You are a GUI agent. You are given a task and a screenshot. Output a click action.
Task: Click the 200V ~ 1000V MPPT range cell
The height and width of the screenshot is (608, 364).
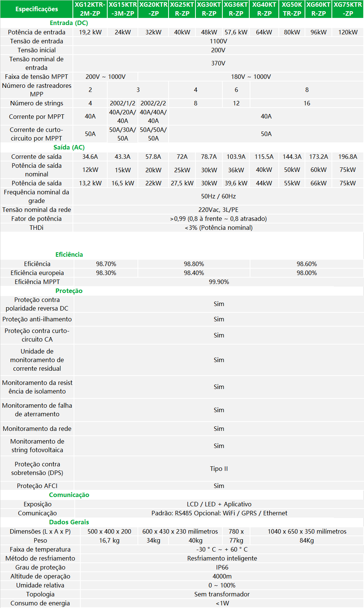coord(105,77)
